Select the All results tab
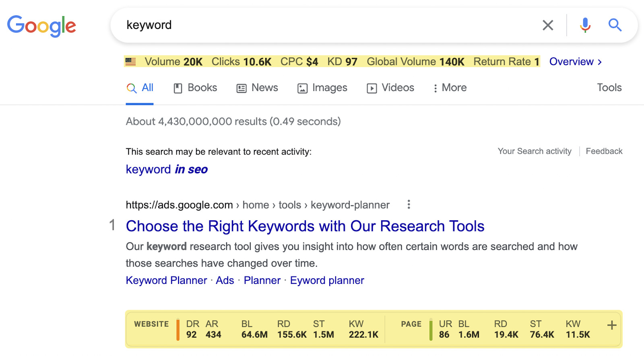Image resolution: width=644 pixels, height=356 pixels. tap(140, 88)
